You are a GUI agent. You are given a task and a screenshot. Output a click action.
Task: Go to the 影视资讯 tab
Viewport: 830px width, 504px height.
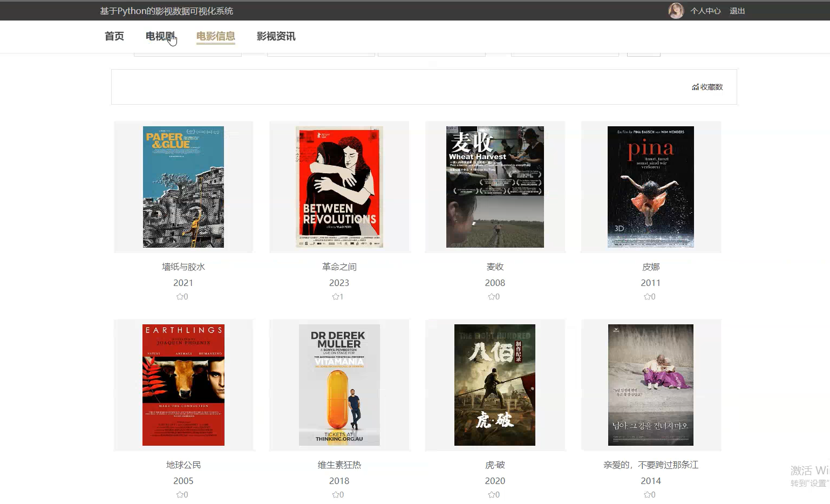point(276,36)
